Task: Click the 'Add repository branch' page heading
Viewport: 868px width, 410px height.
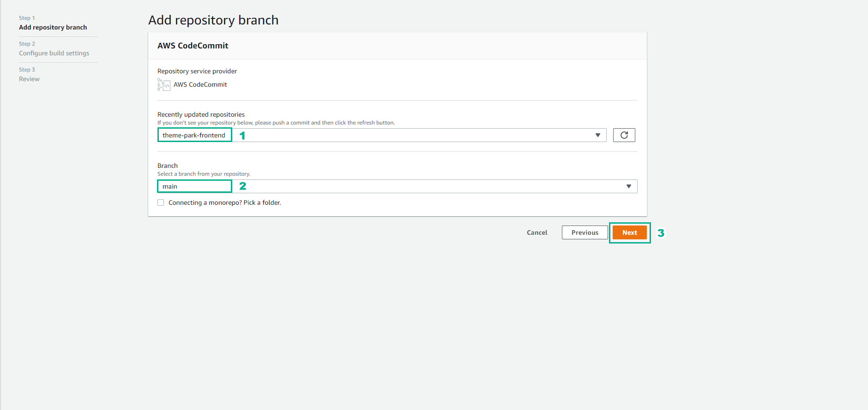Action: pyautogui.click(x=213, y=20)
